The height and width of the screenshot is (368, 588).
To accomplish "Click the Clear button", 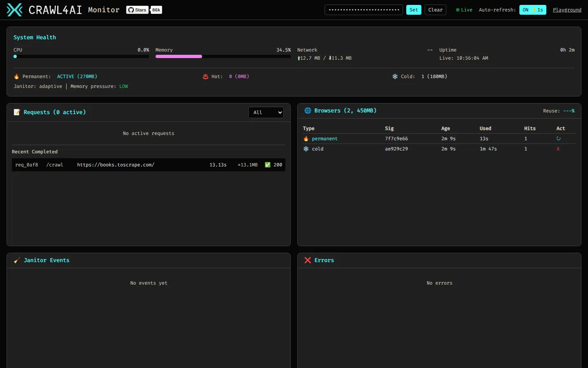I will pos(435,10).
